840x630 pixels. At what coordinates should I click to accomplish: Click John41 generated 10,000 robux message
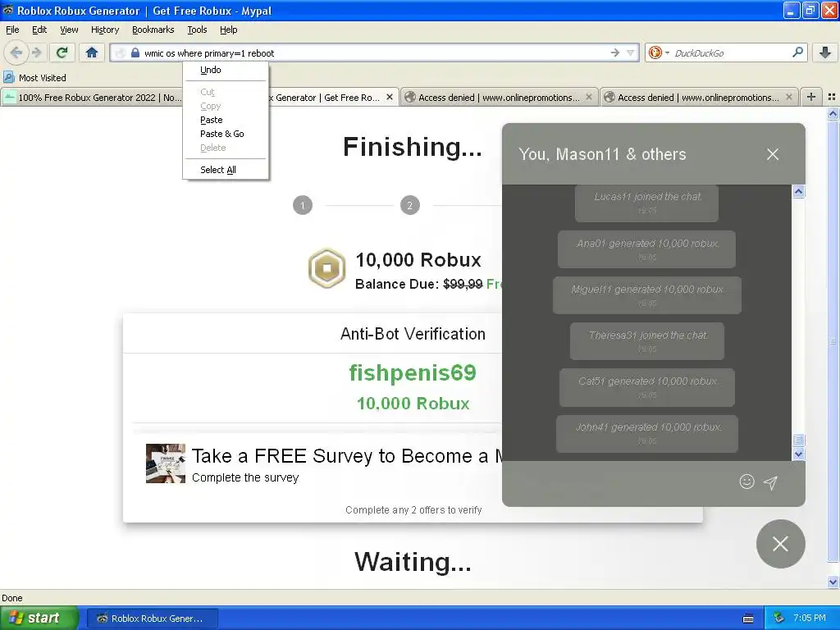tap(646, 433)
